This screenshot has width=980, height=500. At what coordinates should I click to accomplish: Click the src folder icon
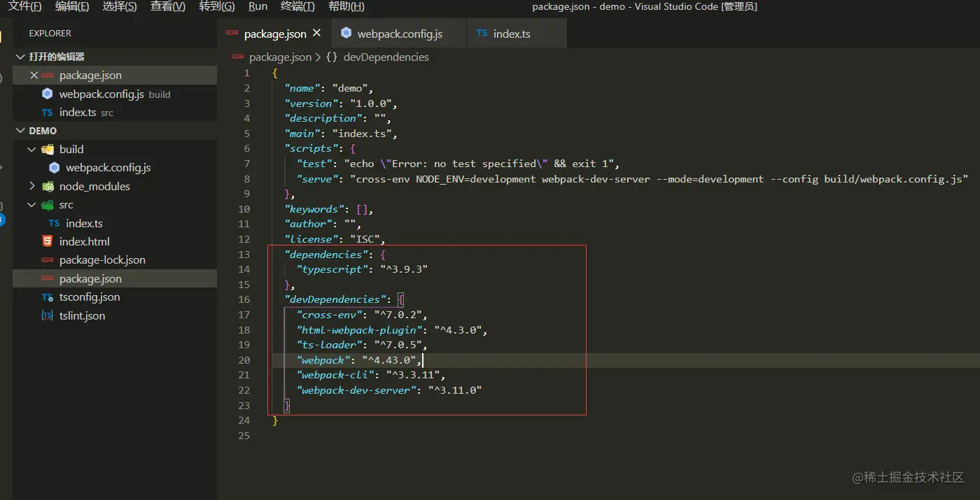48,205
